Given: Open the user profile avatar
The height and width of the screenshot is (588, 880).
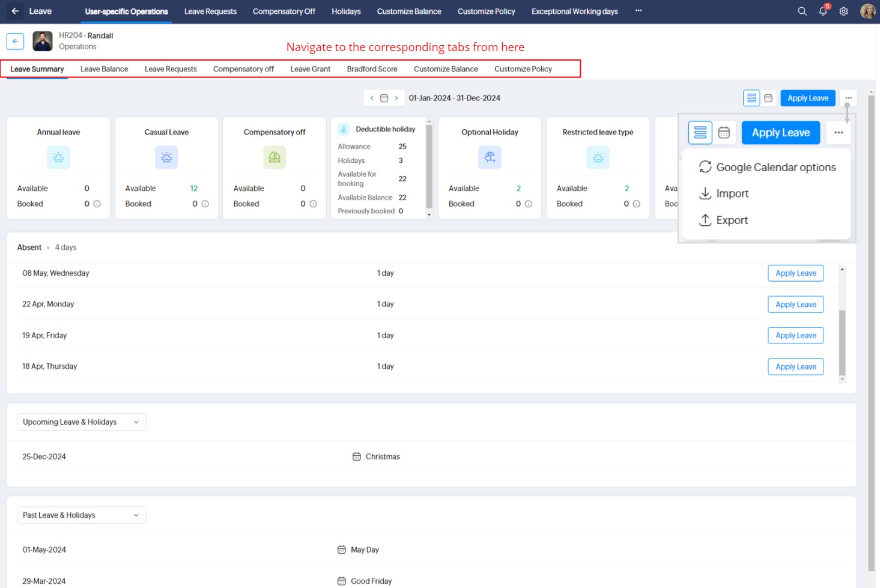Looking at the screenshot, I should pyautogui.click(x=867, y=11).
